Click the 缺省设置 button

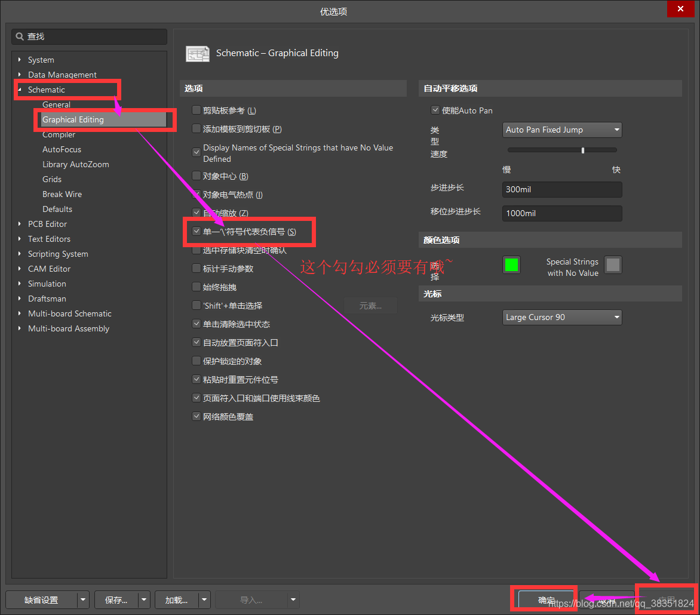click(x=41, y=600)
